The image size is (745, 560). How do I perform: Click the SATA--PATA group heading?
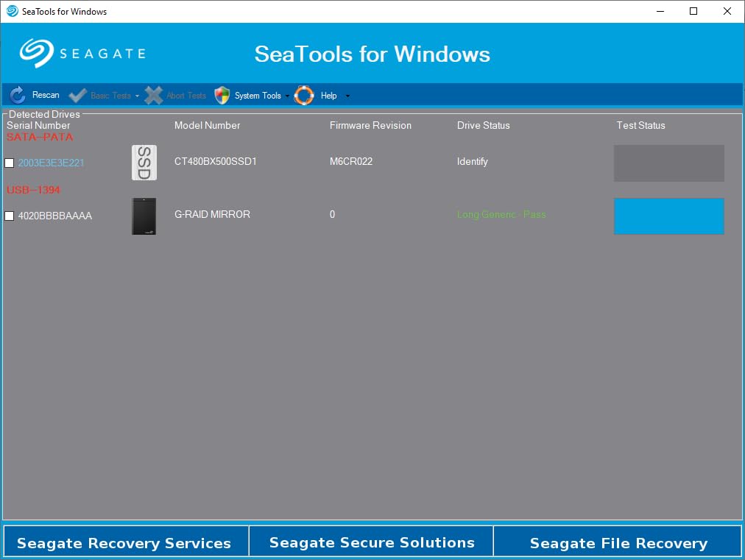pyautogui.click(x=40, y=137)
